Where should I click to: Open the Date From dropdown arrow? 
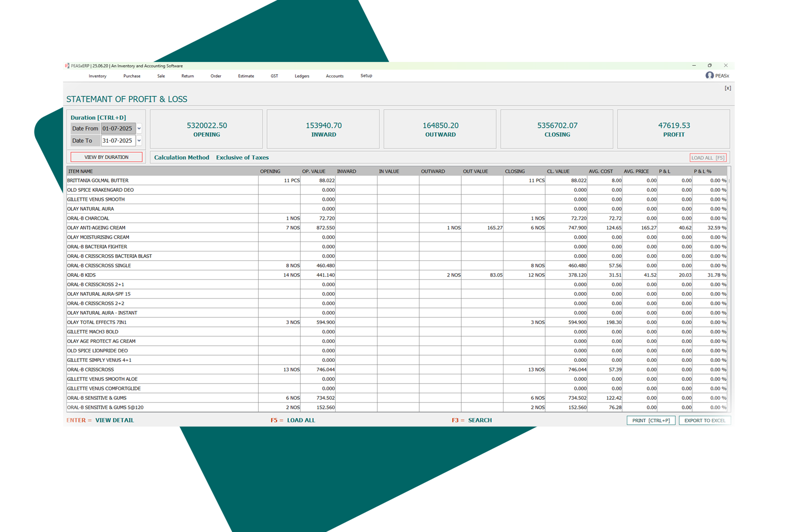tap(139, 129)
